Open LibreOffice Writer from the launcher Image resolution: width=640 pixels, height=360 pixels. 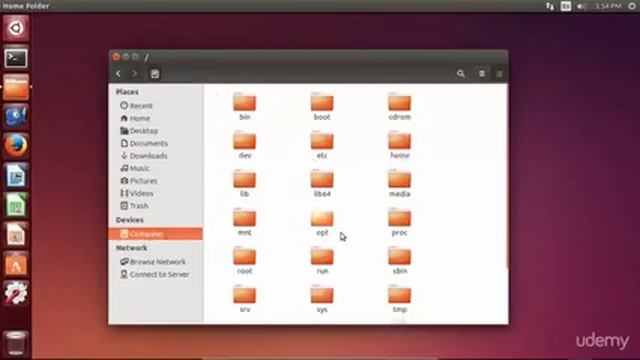[x=16, y=176]
